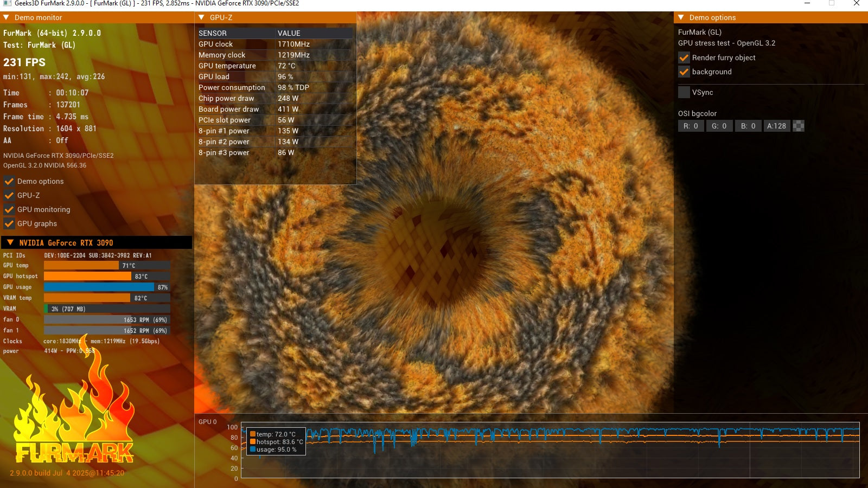Click the A:128 alpha value field
The height and width of the screenshot is (488, 868).
[776, 126]
